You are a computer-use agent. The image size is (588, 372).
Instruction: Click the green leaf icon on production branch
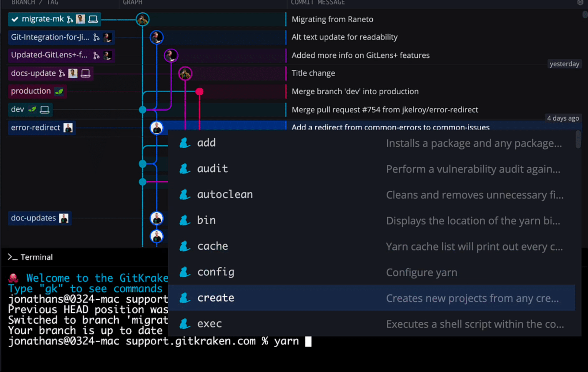click(59, 91)
